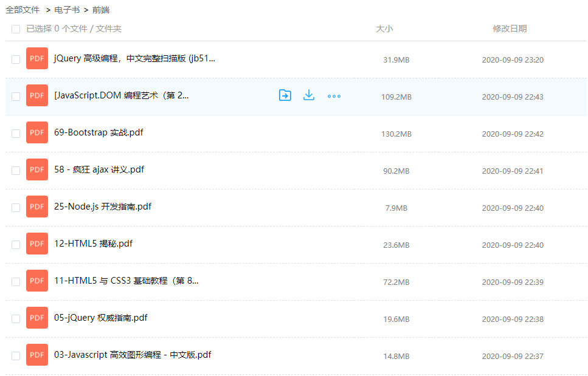This screenshot has height=376, width=588.
Task: Check the 58 - 疯狂 ajax 讲义.pdf checkbox
Action: pyautogui.click(x=16, y=171)
